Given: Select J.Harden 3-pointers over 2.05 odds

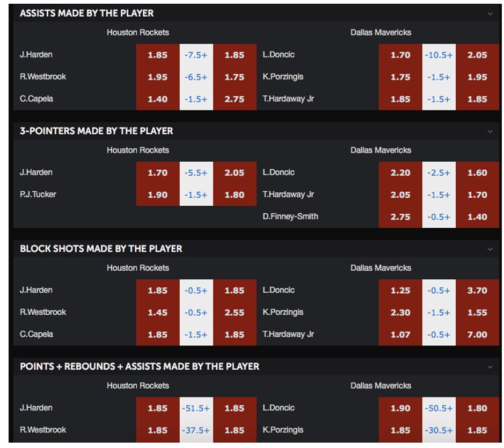Looking at the screenshot, I should pyautogui.click(x=235, y=173).
